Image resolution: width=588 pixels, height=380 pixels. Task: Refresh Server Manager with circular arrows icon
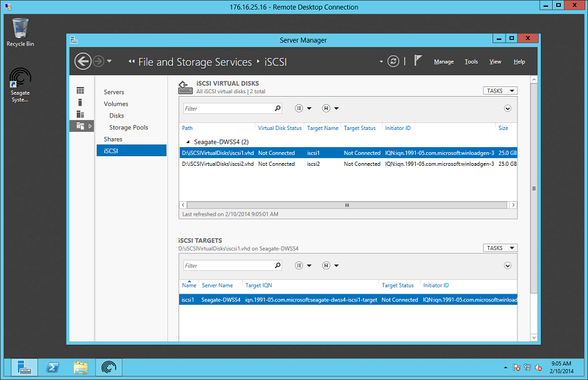pyautogui.click(x=393, y=61)
